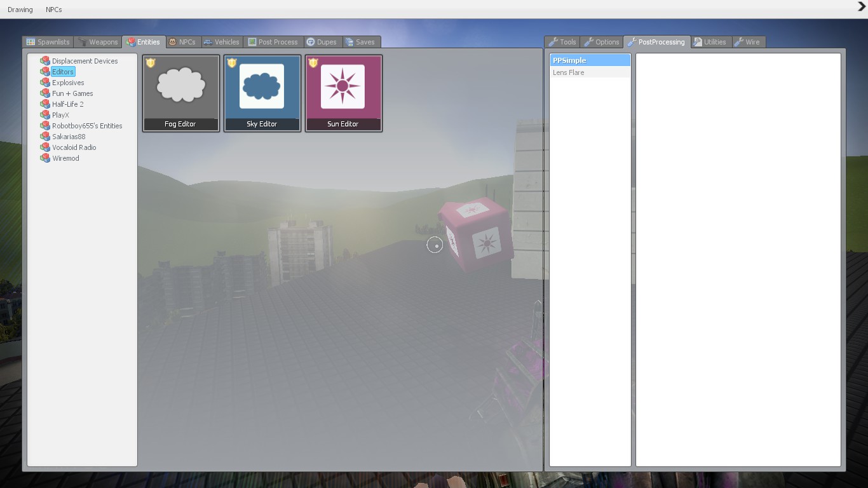Click the arrow icon at top-right corner
The width and height of the screenshot is (868, 488).
[x=862, y=6]
